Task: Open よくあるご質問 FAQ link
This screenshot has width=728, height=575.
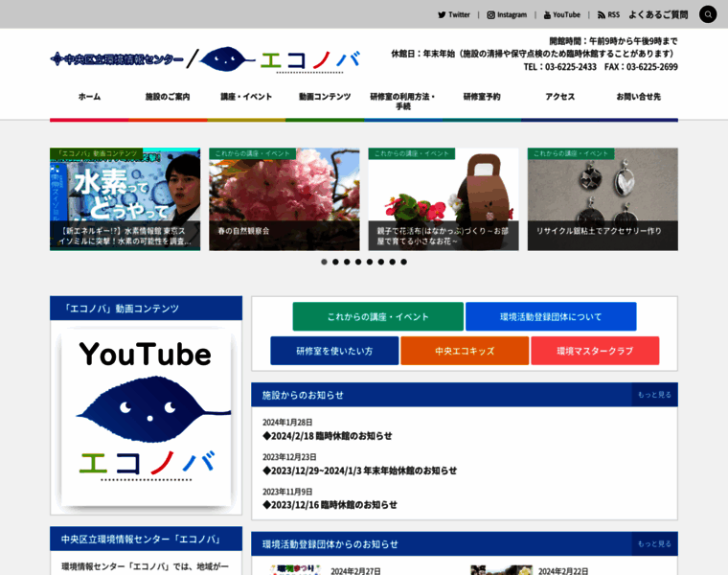Action: 658,15
